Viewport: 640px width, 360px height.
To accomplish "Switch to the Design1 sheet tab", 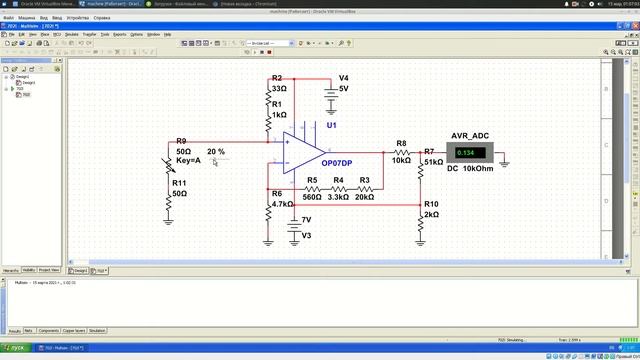I will 78,271.
